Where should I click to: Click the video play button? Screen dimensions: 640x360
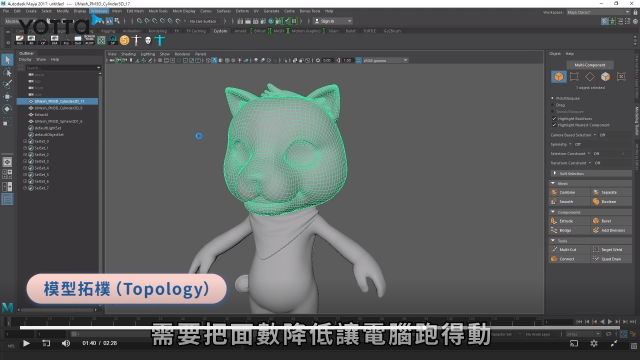(x=26, y=343)
